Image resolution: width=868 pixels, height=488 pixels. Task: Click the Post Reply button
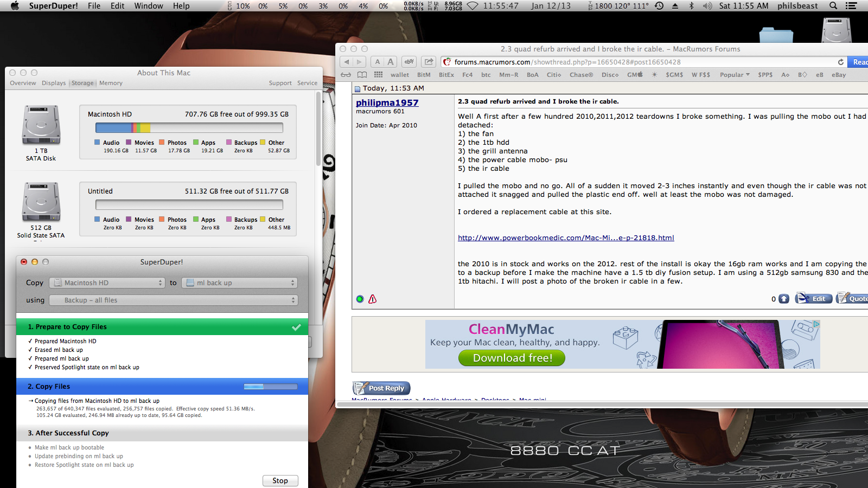pyautogui.click(x=381, y=388)
